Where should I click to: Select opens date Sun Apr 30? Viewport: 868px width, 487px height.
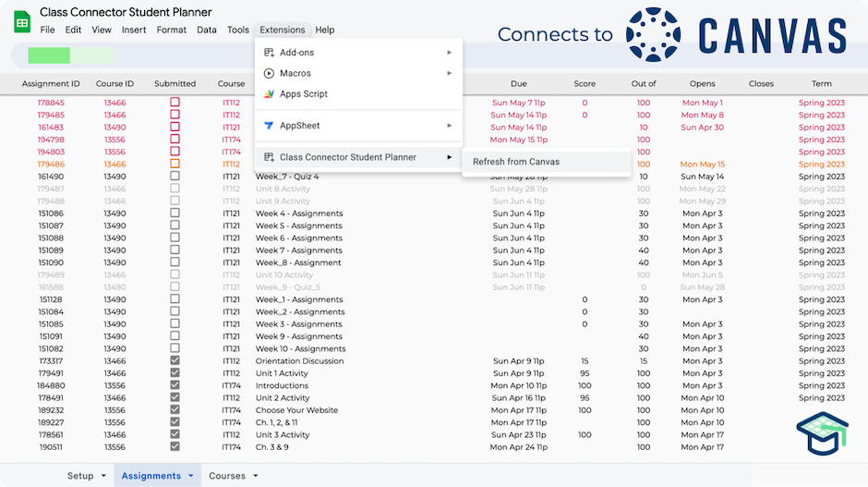point(703,127)
